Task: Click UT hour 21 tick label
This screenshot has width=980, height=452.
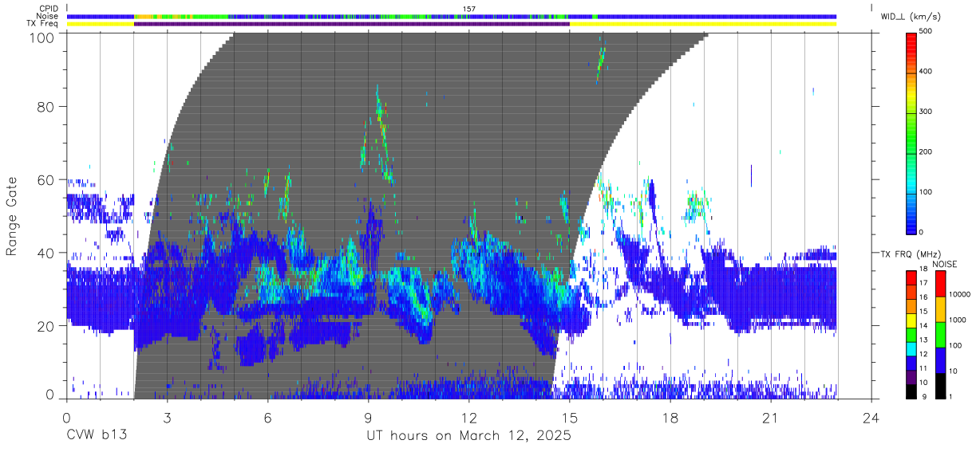Action: coord(771,418)
